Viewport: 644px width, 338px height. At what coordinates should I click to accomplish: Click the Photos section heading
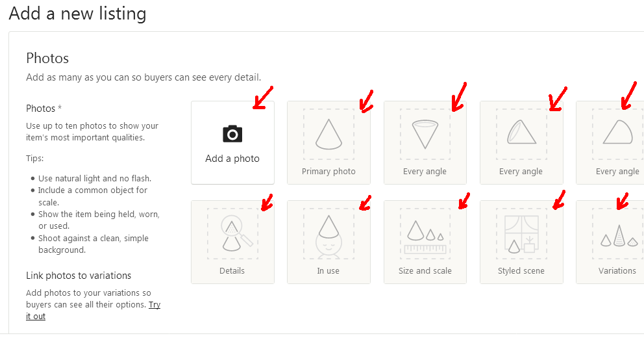tap(47, 58)
